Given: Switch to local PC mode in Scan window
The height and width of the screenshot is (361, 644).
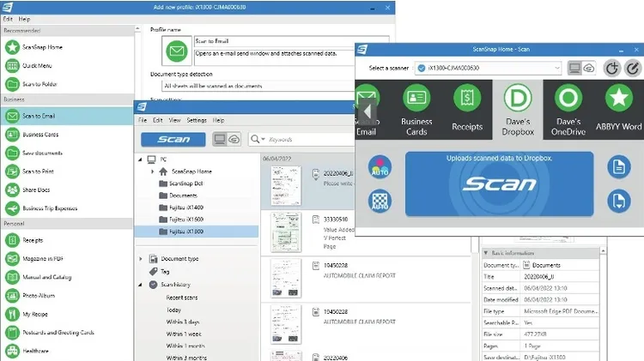Looking at the screenshot, I should tap(574, 68).
